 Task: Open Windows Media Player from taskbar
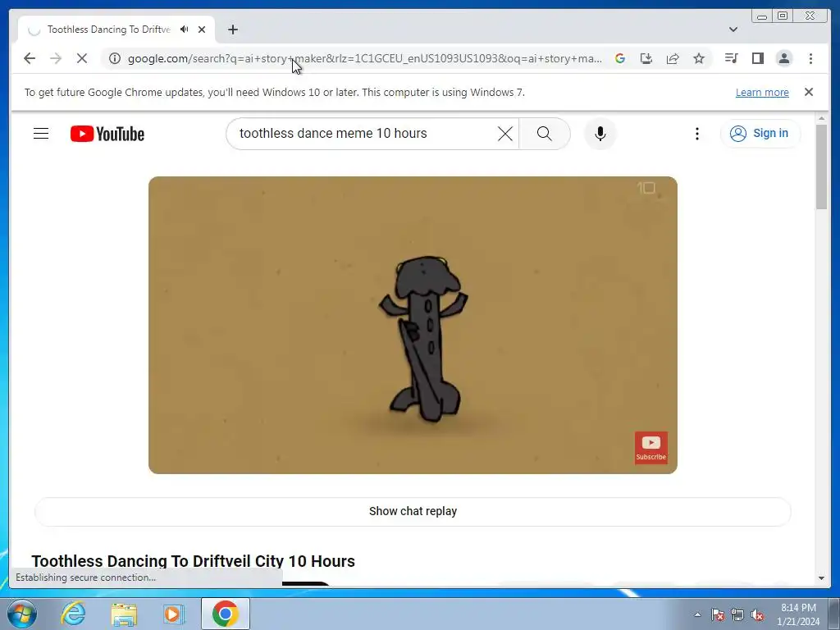tap(174, 614)
